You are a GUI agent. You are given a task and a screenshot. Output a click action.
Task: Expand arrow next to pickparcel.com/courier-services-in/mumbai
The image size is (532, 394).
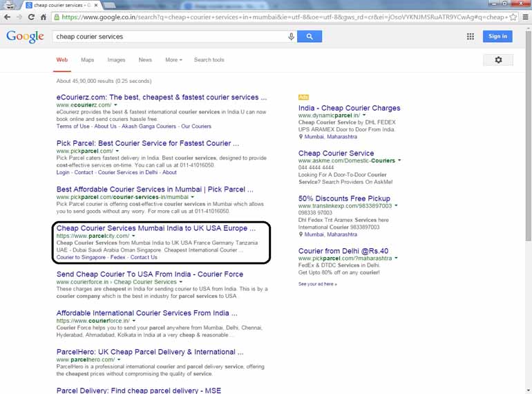(x=192, y=197)
